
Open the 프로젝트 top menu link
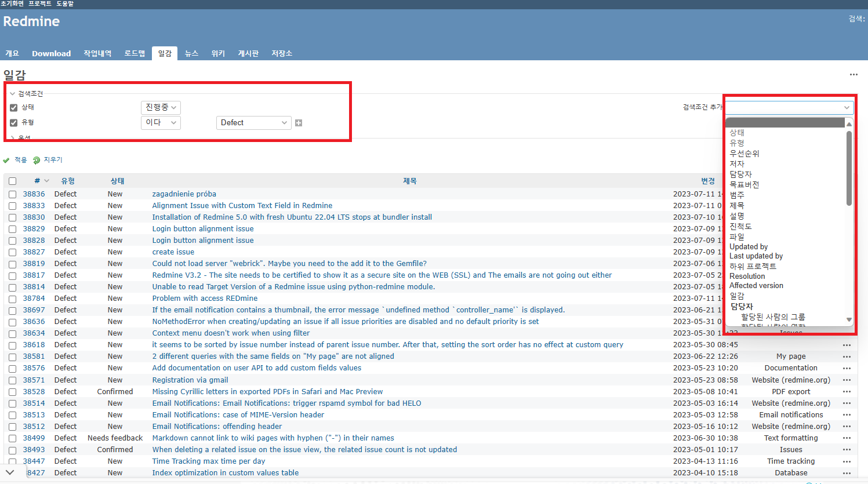(40, 3)
